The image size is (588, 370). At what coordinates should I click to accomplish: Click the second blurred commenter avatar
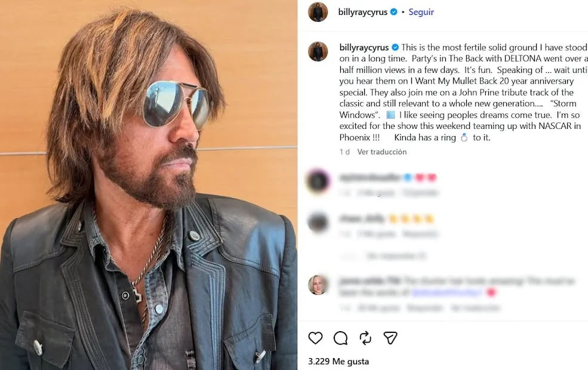[x=318, y=221]
